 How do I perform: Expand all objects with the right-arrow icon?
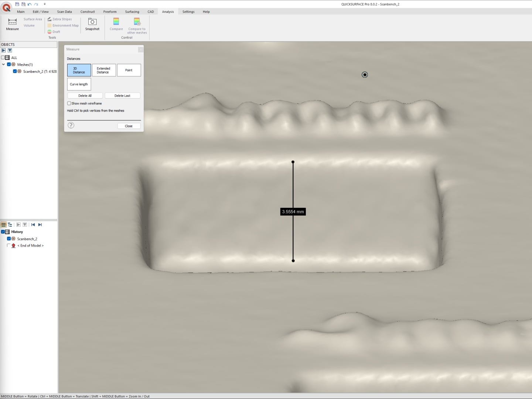pyautogui.click(x=4, y=51)
